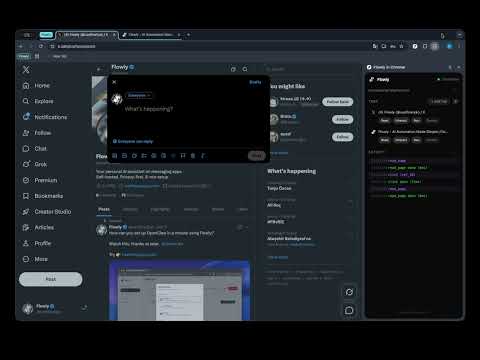Click the fifth icon in compose toolbar
Screen dimensions: 480x360
click(x=154, y=156)
